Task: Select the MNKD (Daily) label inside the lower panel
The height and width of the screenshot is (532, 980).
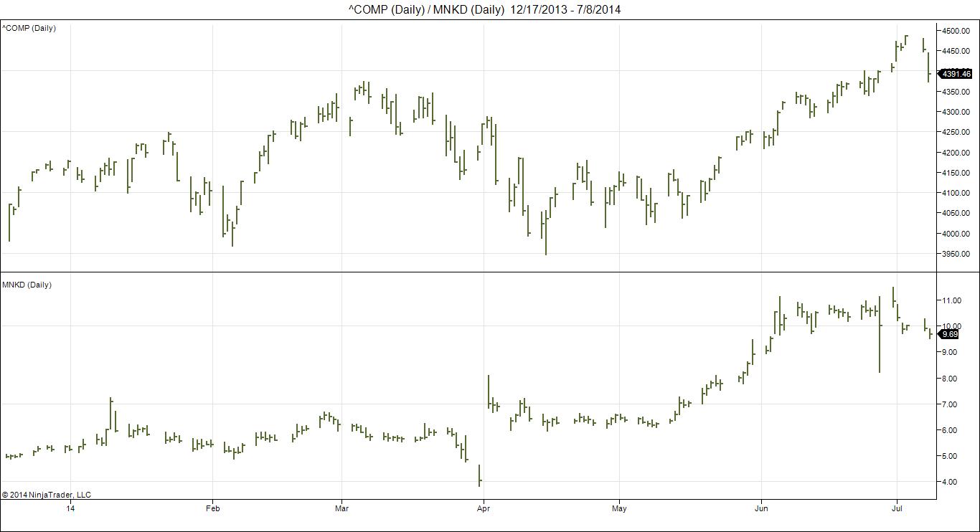Action: [x=27, y=285]
